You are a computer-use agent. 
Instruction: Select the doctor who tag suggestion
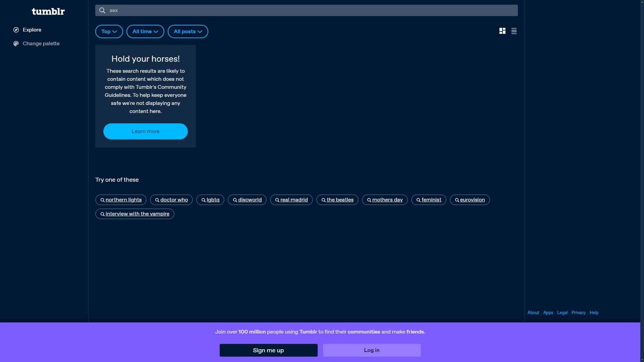click(x=174, y=200)
